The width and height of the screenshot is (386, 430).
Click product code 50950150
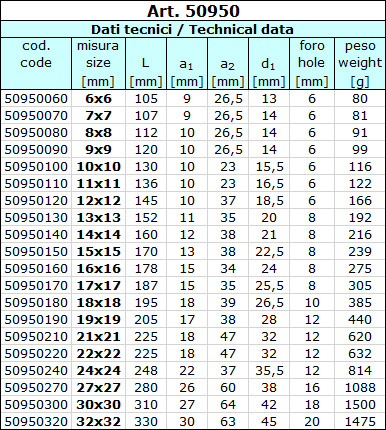[36, 252]
